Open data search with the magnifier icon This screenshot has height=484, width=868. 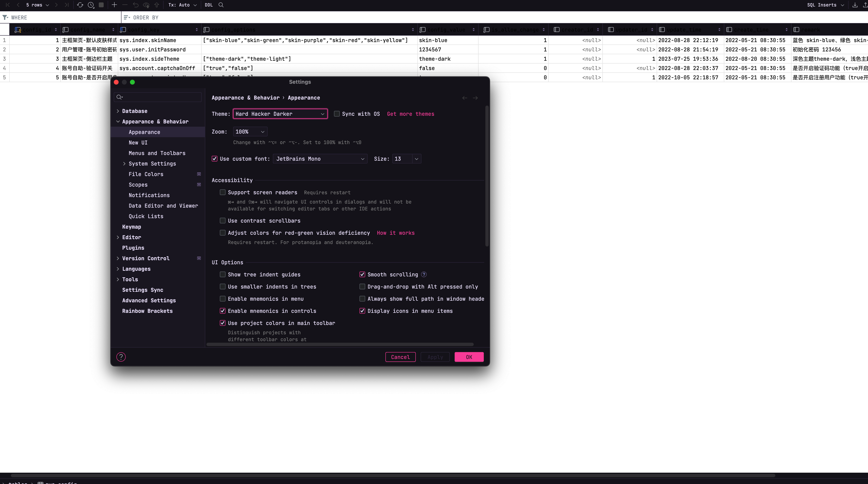(221, 5)
